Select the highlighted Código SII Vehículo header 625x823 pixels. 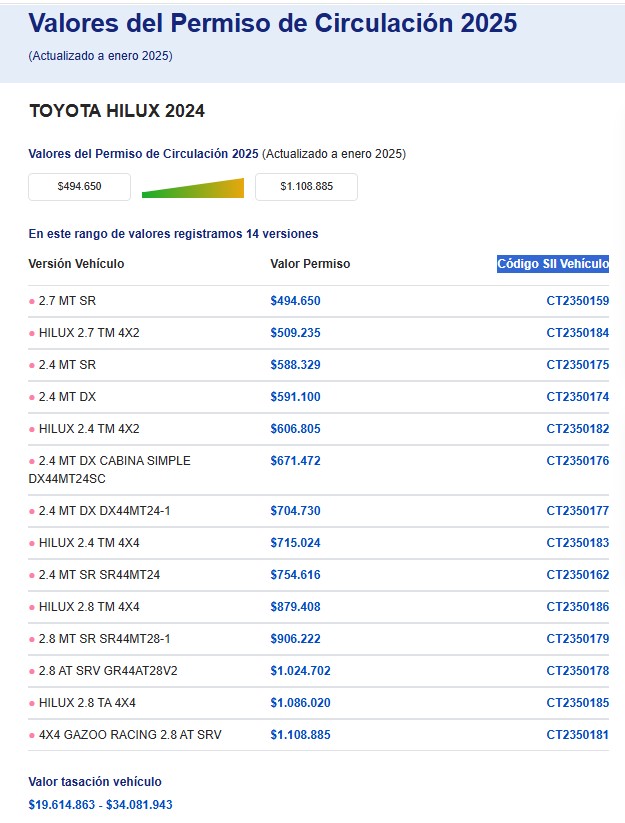(x=553, y=264)
